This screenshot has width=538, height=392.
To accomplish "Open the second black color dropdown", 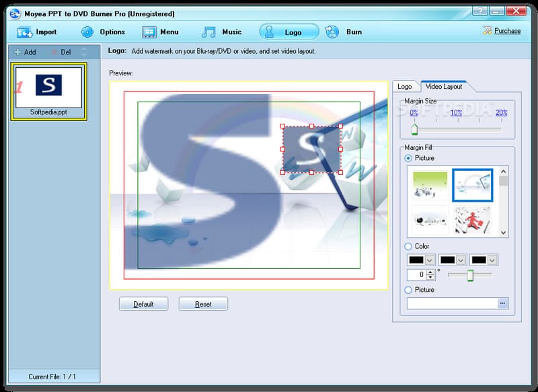I will click(x=452, y=260).
